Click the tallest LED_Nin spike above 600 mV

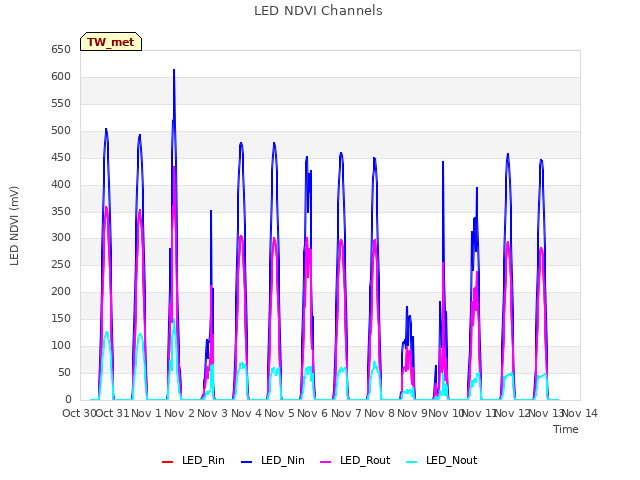[x=174, y=70]
